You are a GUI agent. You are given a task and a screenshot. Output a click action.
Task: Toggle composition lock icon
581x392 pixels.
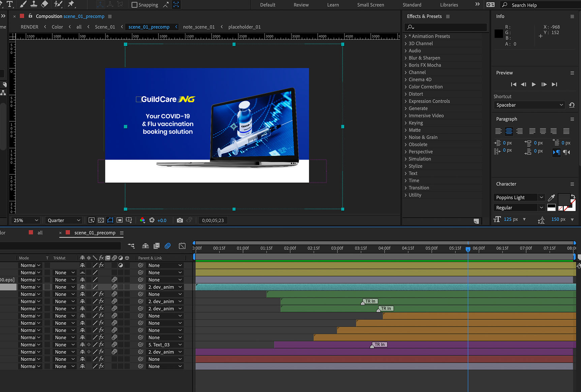30,16
